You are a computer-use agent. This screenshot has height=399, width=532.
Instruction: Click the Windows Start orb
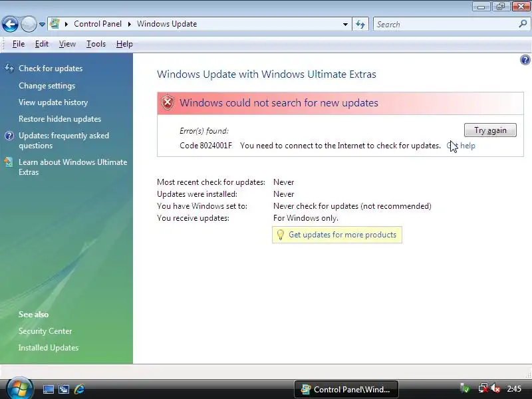(x=20, y=389)
